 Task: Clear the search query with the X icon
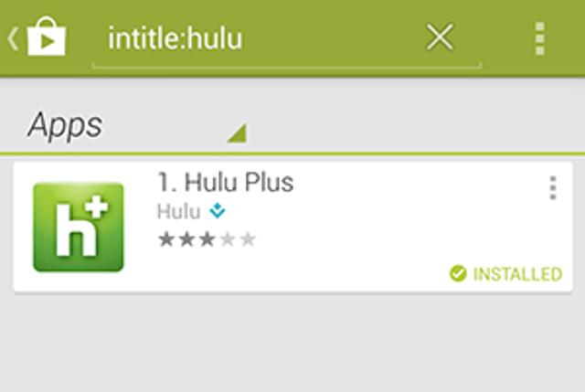coord(440,37)
